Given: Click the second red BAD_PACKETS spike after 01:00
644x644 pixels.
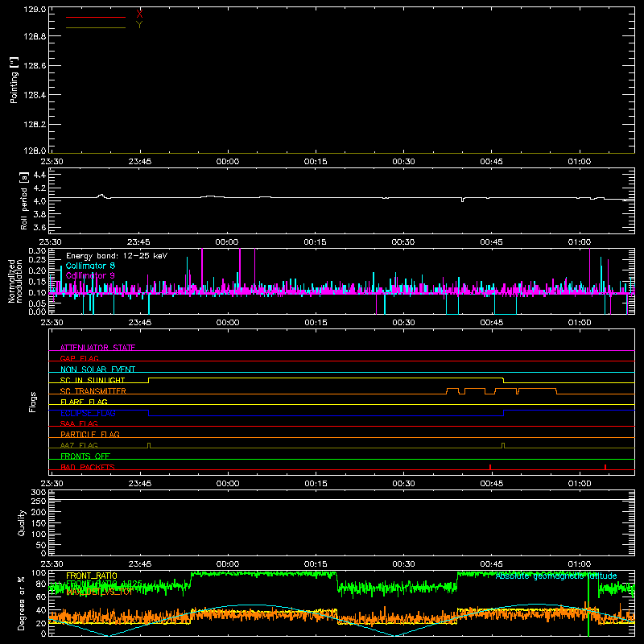Looking at the screenshot, I should pos(605,467).
